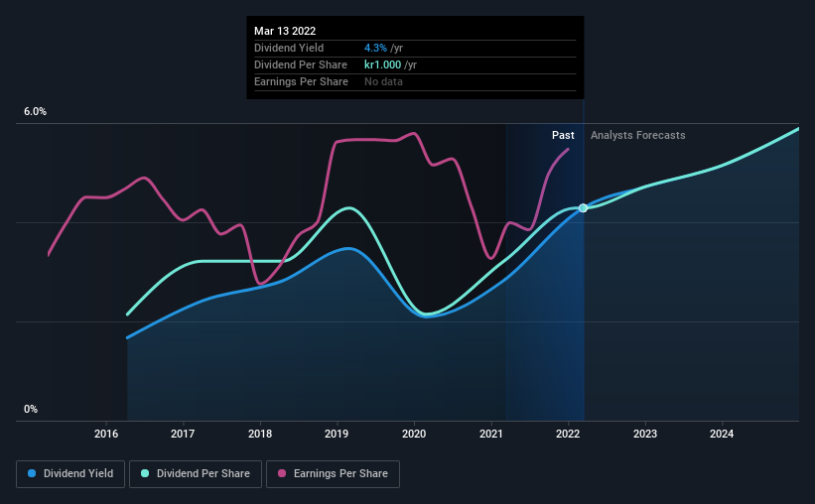Select the 2017 axis label
Viewport: 815px width, 504px height.
(183, 434)
